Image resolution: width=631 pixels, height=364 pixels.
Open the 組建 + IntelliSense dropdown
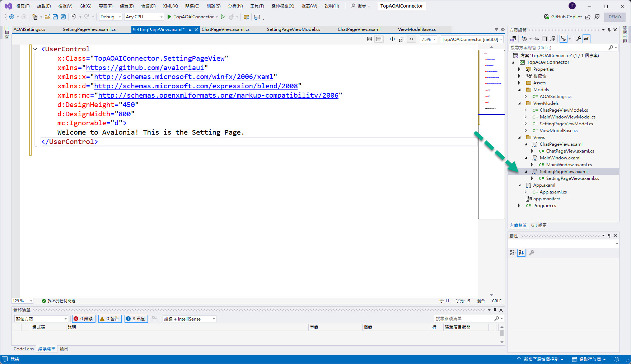coord(190,319)
